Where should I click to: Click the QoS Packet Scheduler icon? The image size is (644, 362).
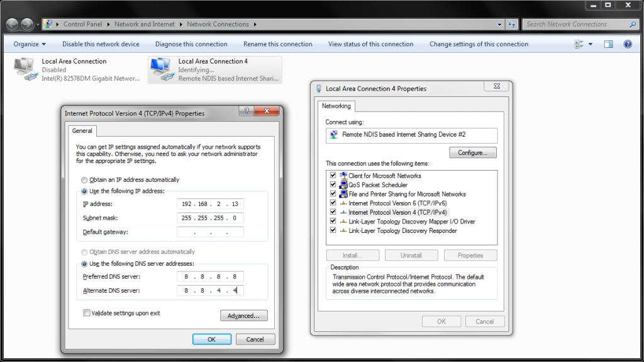coord(343,184)
